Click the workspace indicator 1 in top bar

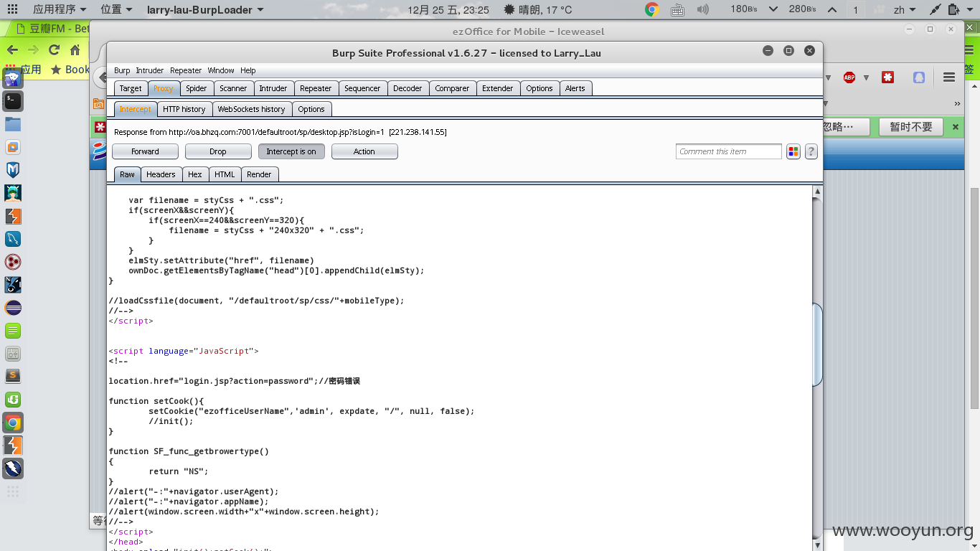(855, 10)
